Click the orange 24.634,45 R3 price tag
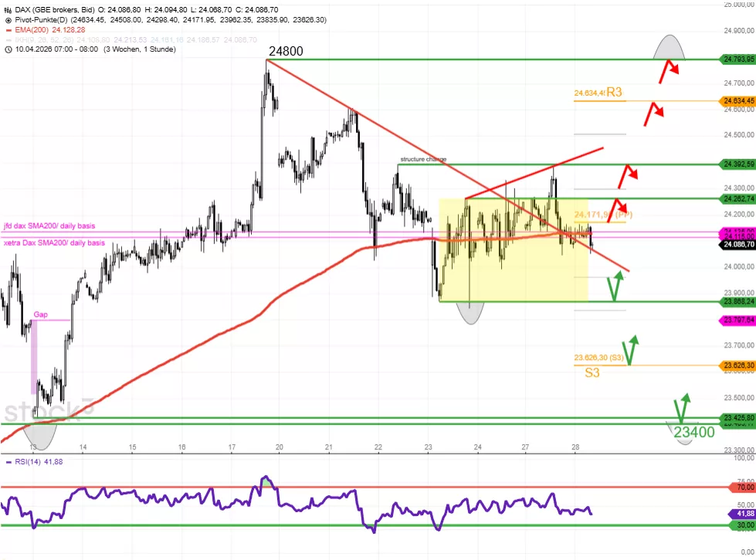756x560 pixels. coord(737,101)
